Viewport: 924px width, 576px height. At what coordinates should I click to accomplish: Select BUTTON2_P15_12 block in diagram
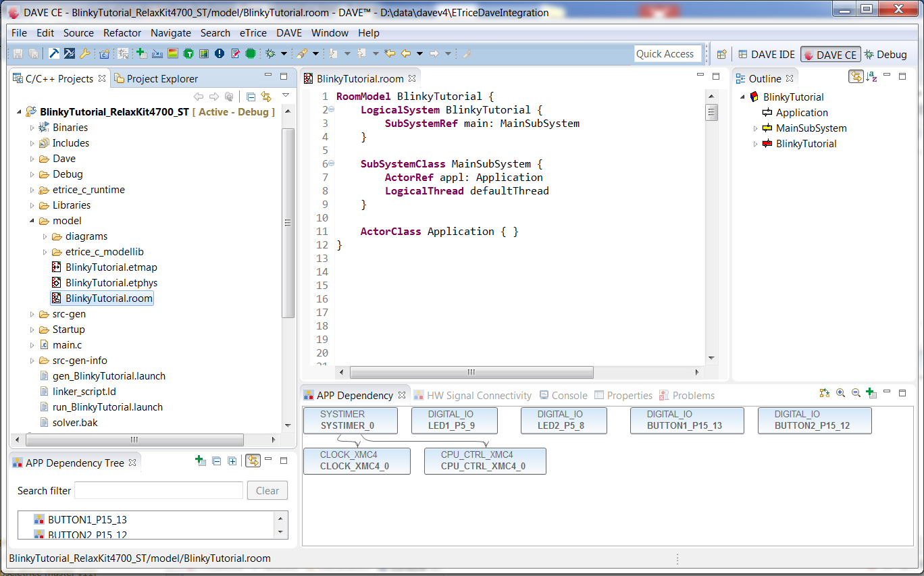pyautogui.click(x=815, y=420)
